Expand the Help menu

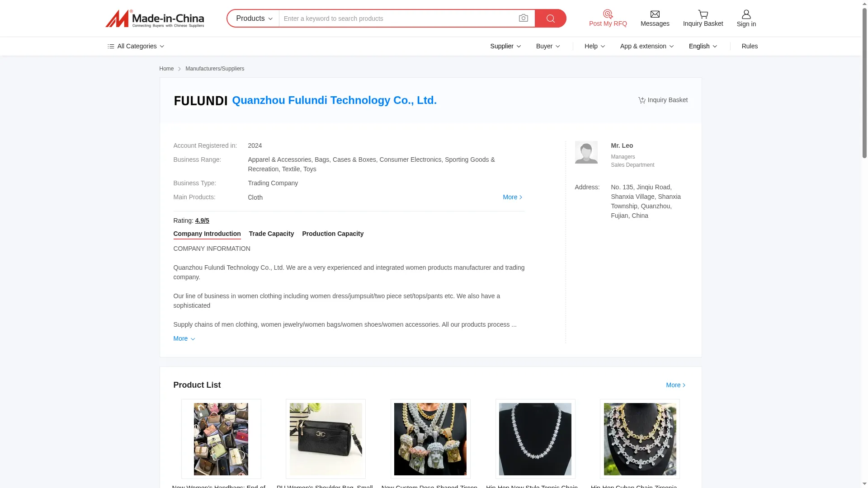[x=594, y=46]
